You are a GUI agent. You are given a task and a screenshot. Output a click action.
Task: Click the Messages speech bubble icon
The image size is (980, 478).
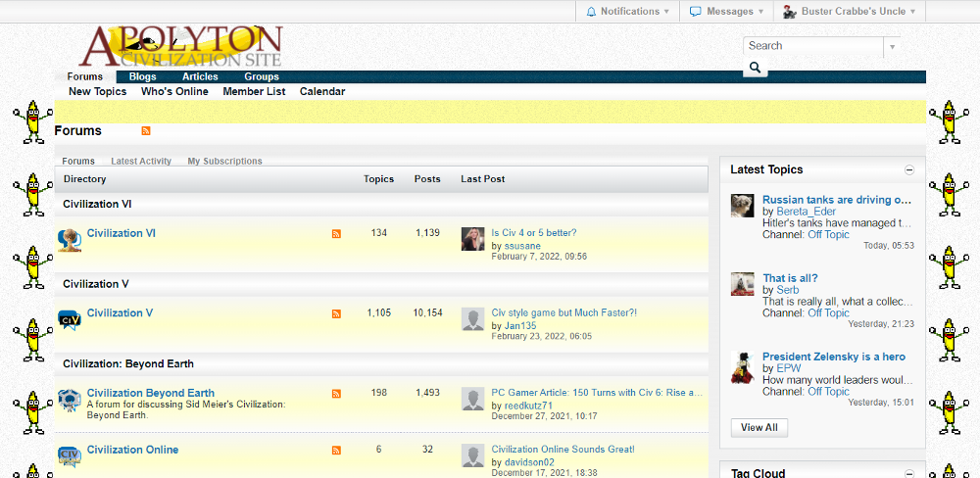pos(695,11)
